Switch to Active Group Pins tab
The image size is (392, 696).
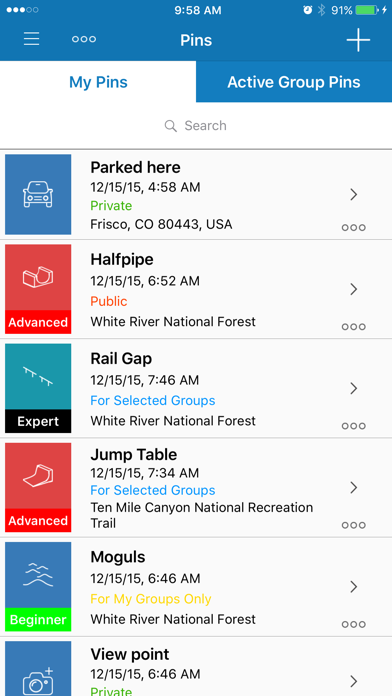[294, 82]
